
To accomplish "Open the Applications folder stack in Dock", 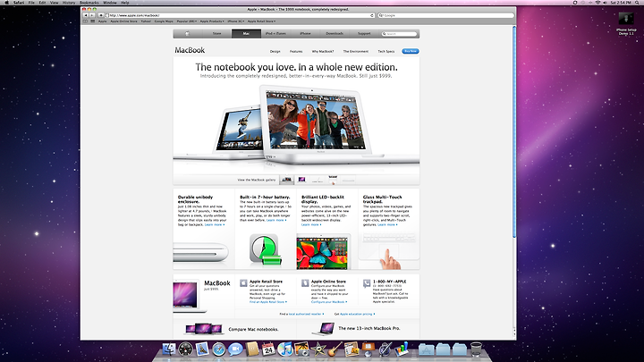I will [427, 349].
